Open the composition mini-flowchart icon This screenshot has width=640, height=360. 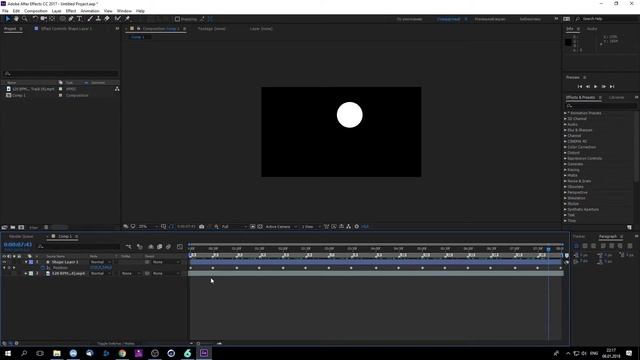click(129, 247)
